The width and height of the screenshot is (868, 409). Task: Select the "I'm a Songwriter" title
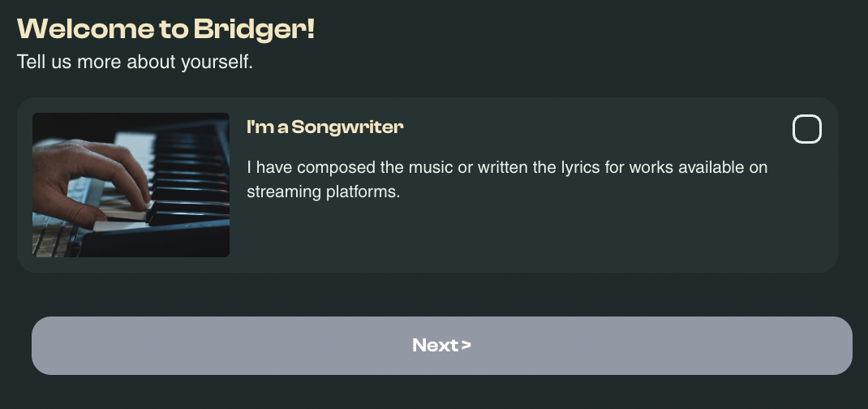pyautogui.click(x=324, y=127)
